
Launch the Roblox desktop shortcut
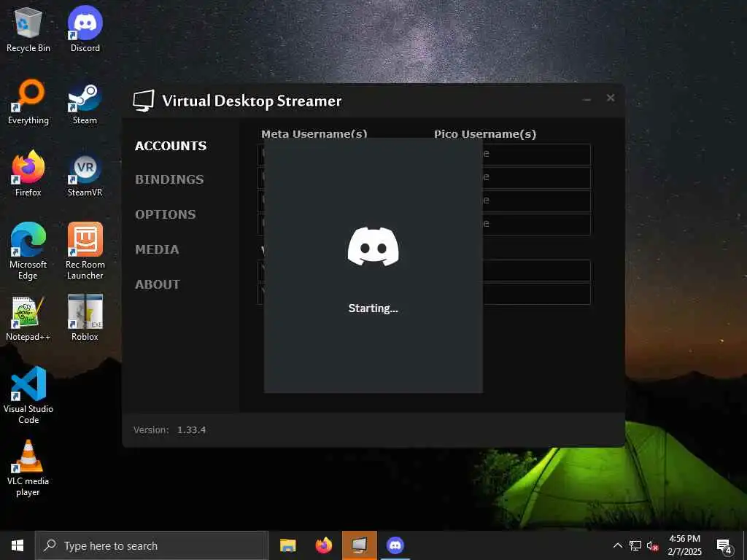pos(85,318)
